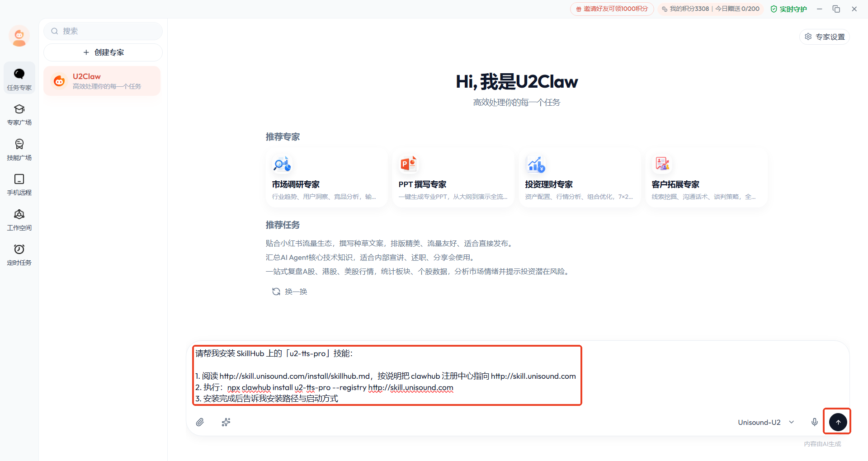Click the 实时守护 shield indicator
The image size is (868, 461).
coord(788,9)
